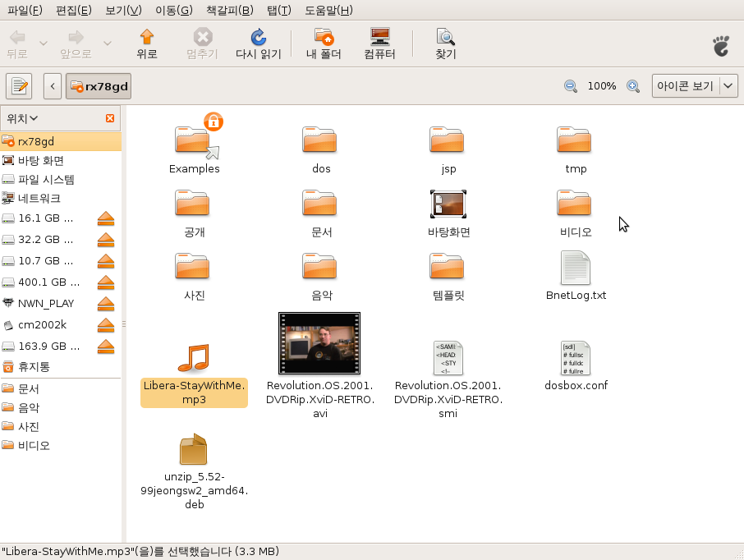Click the 멈추기 stop button
The height and width of the screenshot is (560, 744).
click(x=202, y=44)
